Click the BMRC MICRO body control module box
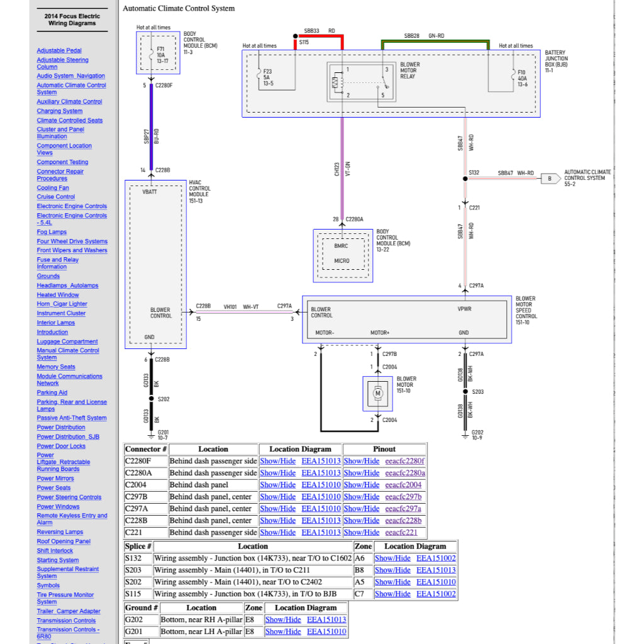Screen dimensions: 644x644 (x=342, y=254)
